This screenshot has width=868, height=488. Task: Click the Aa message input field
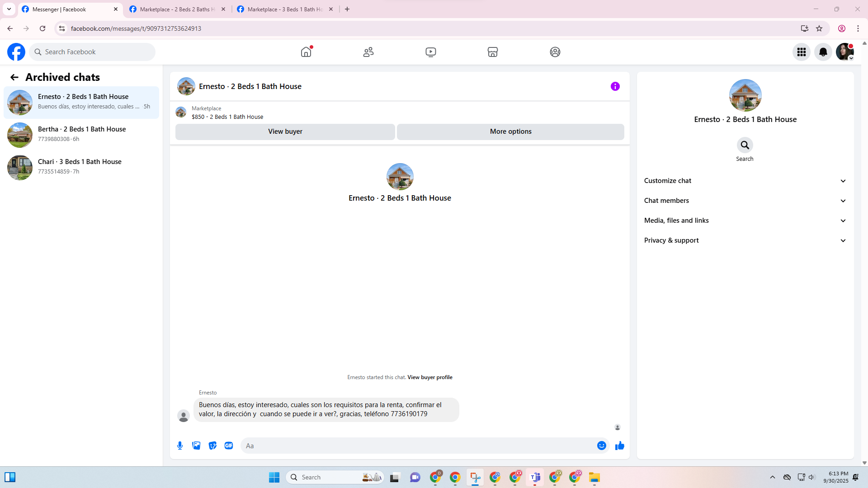[418, 446]
